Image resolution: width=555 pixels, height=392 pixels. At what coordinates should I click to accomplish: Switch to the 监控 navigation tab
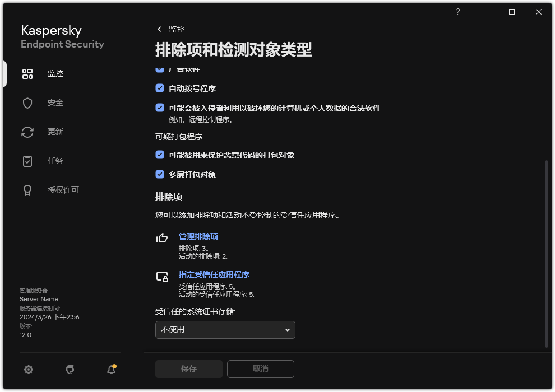coord(56,73)
